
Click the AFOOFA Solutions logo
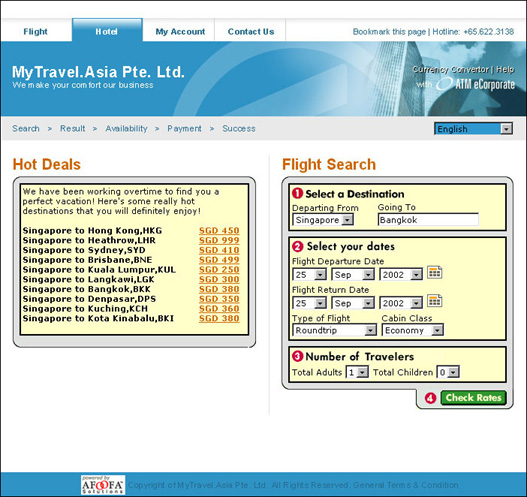tap(103, 485)
